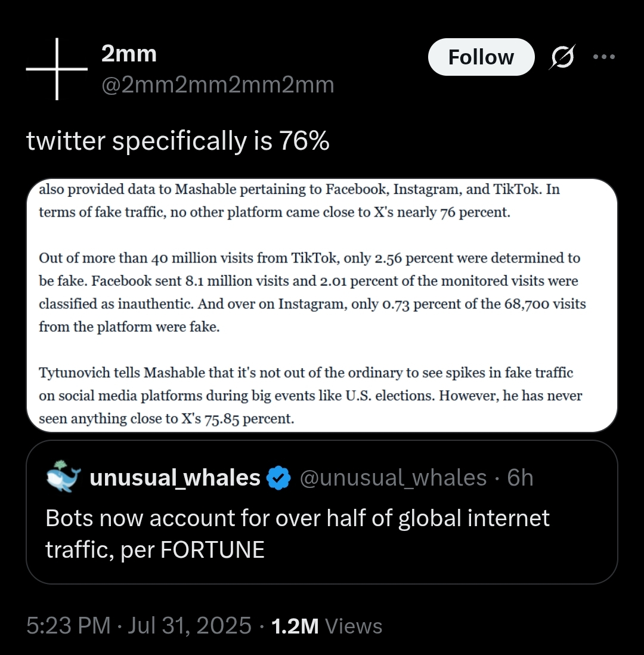View the 1.2M Views count
This screenshot has width=644, height=655.
[x=327, y=626]
